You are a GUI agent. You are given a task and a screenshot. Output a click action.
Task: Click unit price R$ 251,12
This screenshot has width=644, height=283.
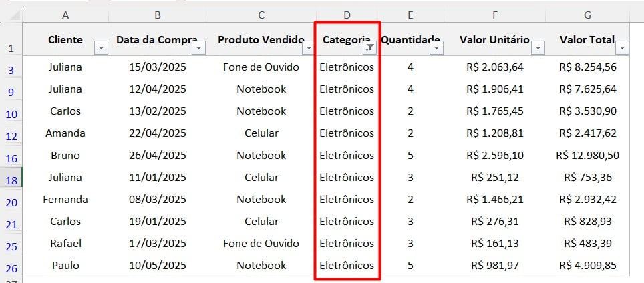pyautogui.click(x=495, y=178)
